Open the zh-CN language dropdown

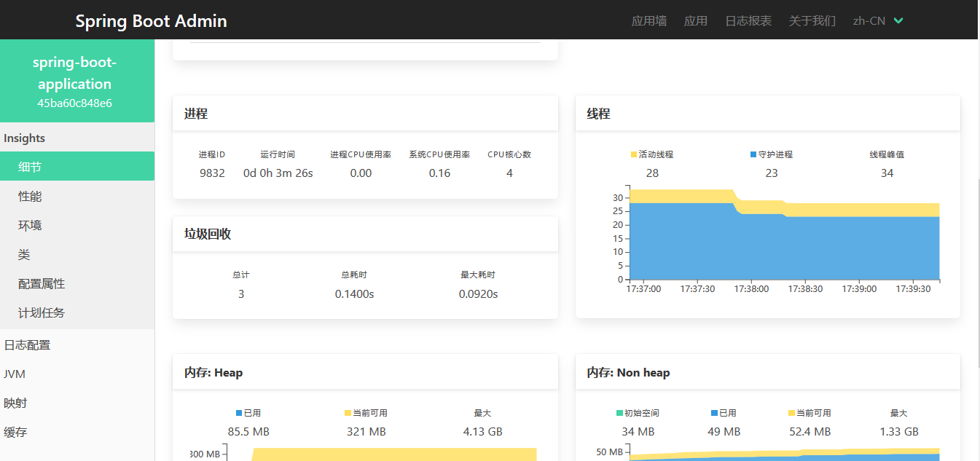pos(878,21)
